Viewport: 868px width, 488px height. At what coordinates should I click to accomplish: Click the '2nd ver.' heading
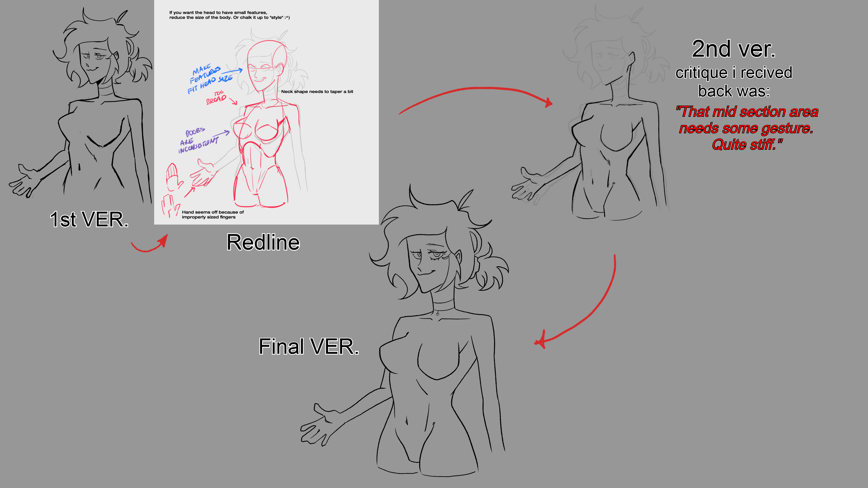tap(734, 49)
